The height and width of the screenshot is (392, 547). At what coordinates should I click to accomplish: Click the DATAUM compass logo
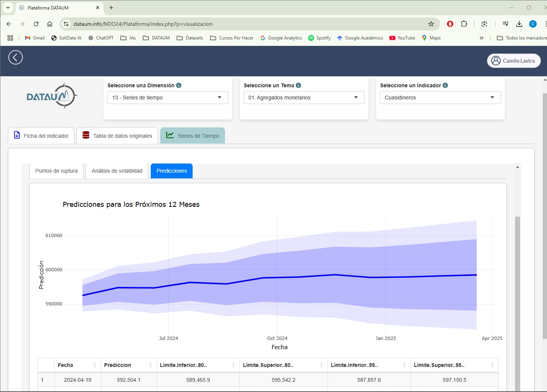pos(52,96)
